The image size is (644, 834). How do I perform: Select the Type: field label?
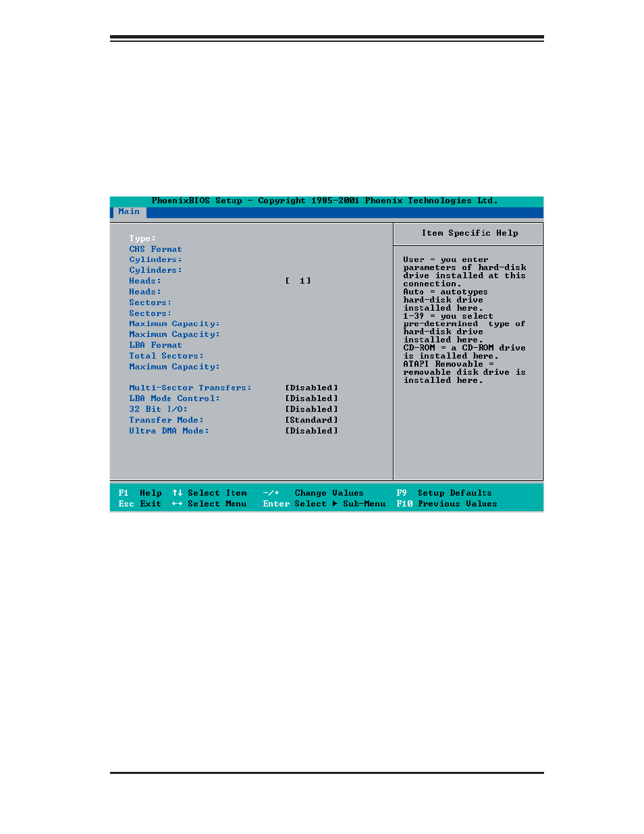pyautogui.click(x=142, y=238)
